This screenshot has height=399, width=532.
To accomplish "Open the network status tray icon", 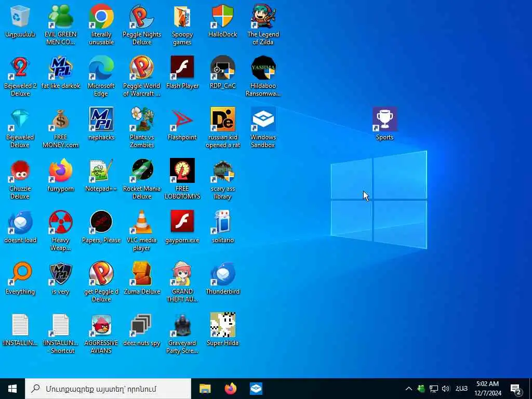I will (434, 389).
